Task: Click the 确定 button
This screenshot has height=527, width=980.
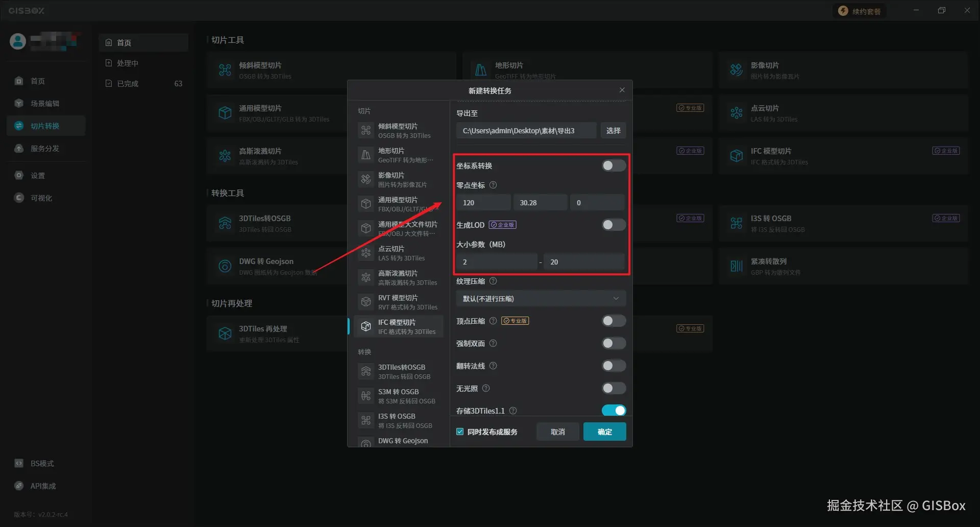Action: point(605,432)
